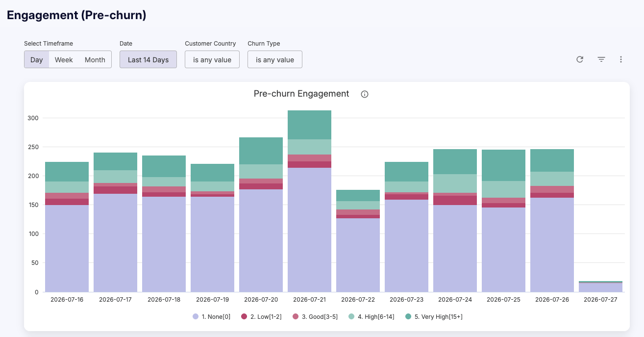Select the Day timeframe option
The width and height of the screenshot is (644, 337).
37,59
